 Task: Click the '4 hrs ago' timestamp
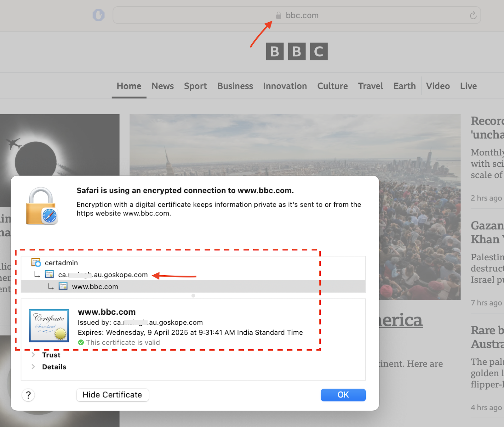coord(486,407)
